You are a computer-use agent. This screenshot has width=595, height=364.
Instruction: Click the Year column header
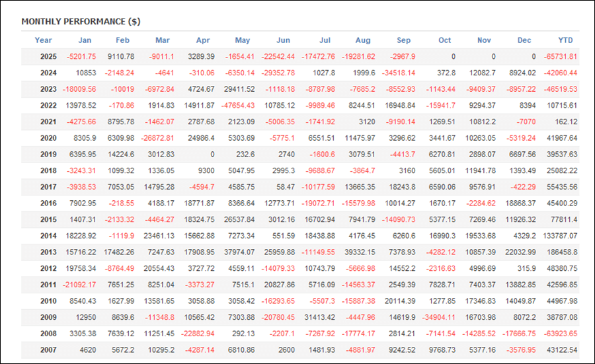(43, 40)
